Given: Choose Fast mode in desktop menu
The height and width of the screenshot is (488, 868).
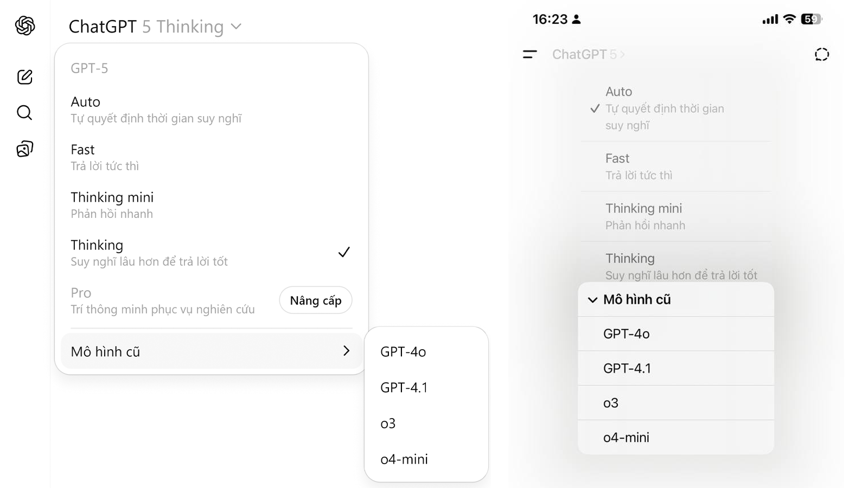Looking at the screenshot, I should coord(212,157).
